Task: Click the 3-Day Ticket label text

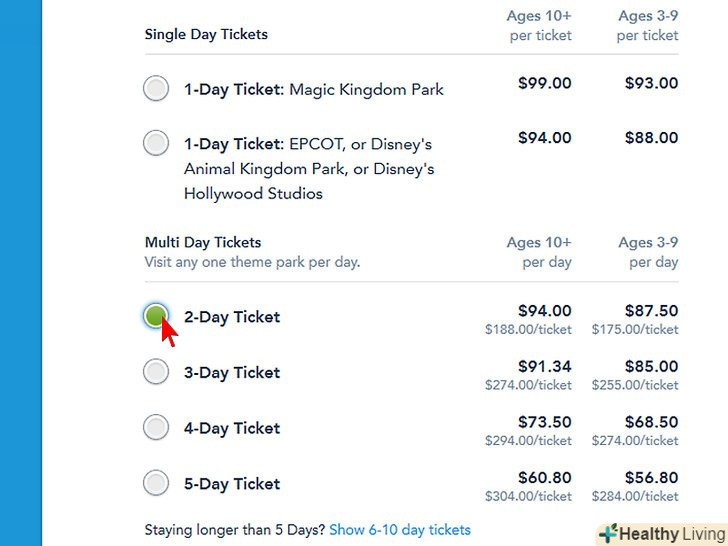Action: pos(232,373)
